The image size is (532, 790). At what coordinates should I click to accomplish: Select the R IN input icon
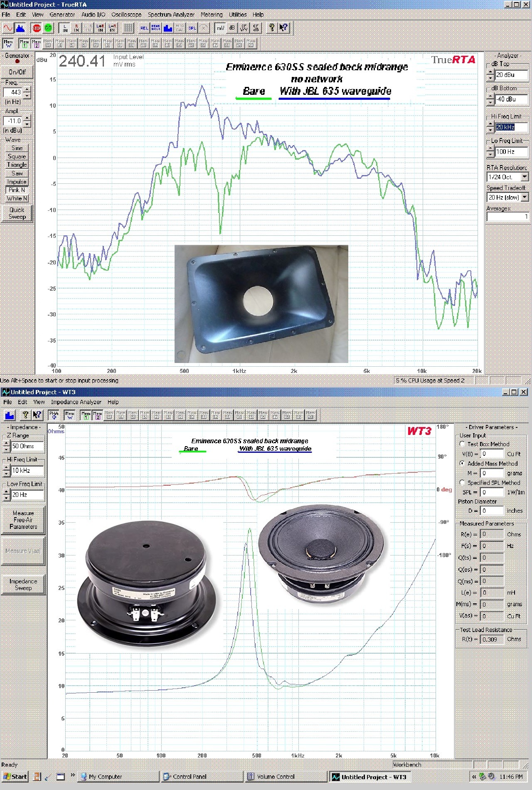coord(77,28)
